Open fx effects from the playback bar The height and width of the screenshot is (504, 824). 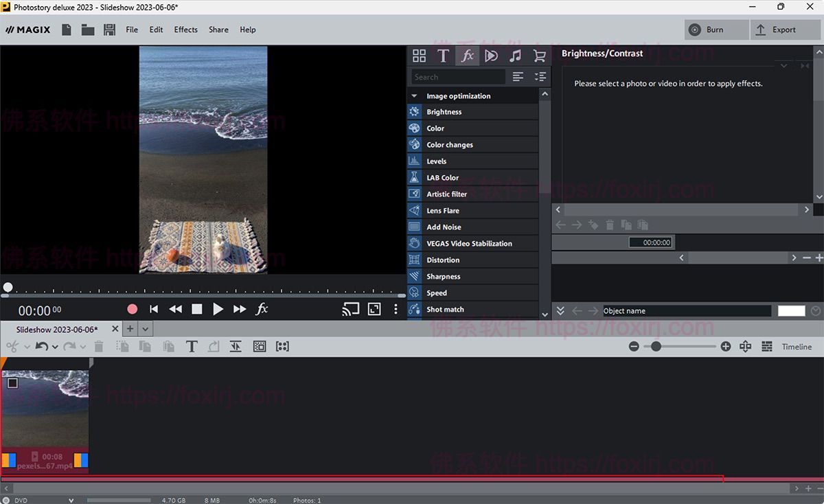[x=262, y=309]
